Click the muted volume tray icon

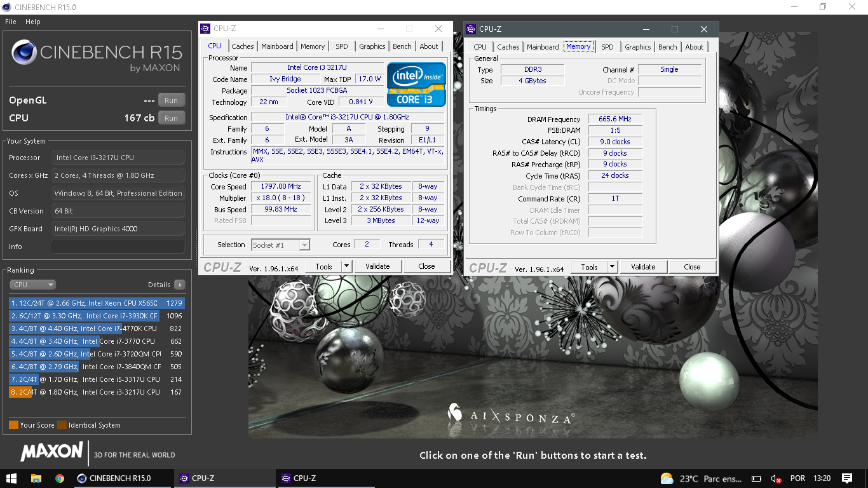click(x=776, y=478)
